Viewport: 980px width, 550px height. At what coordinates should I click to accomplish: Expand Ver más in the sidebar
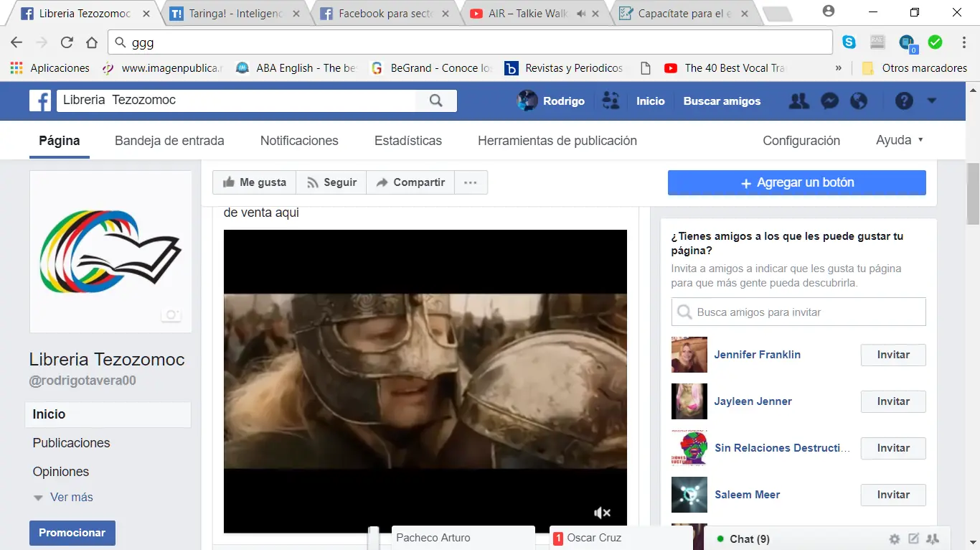[x=63, y=497]
